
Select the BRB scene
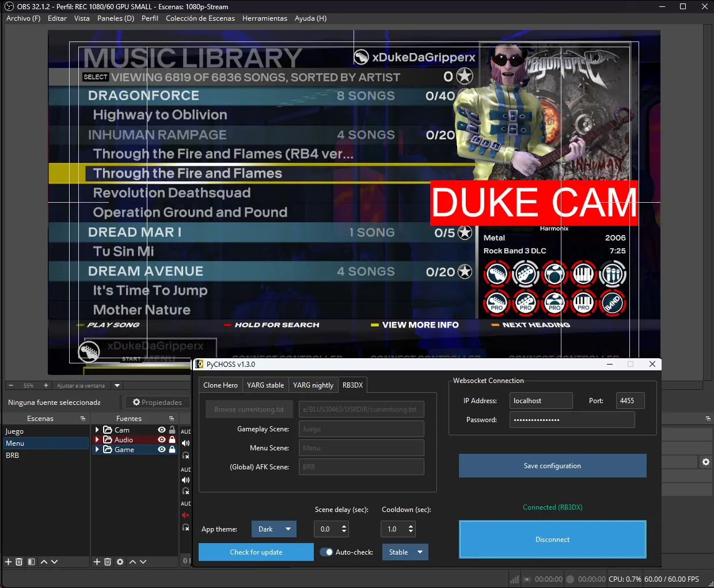coord(46,455)
